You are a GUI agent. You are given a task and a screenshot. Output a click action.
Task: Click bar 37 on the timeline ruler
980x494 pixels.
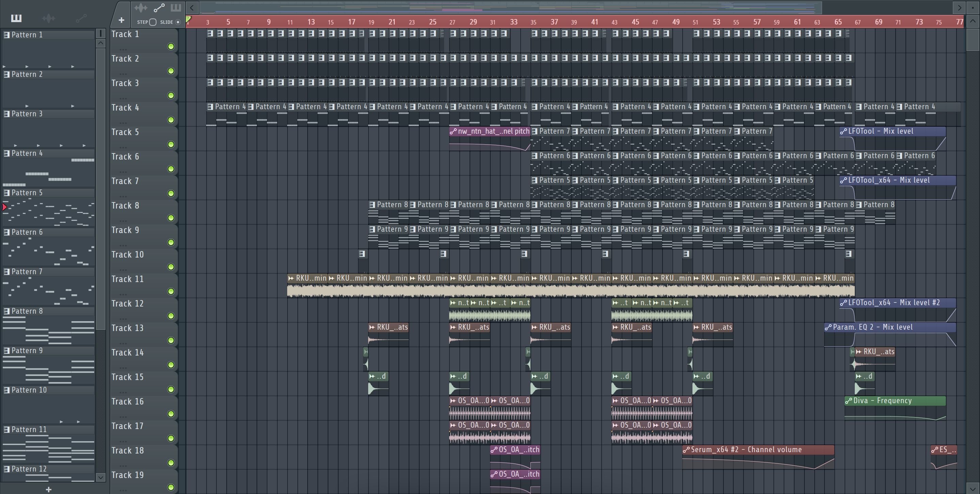(x=554, y=22)
